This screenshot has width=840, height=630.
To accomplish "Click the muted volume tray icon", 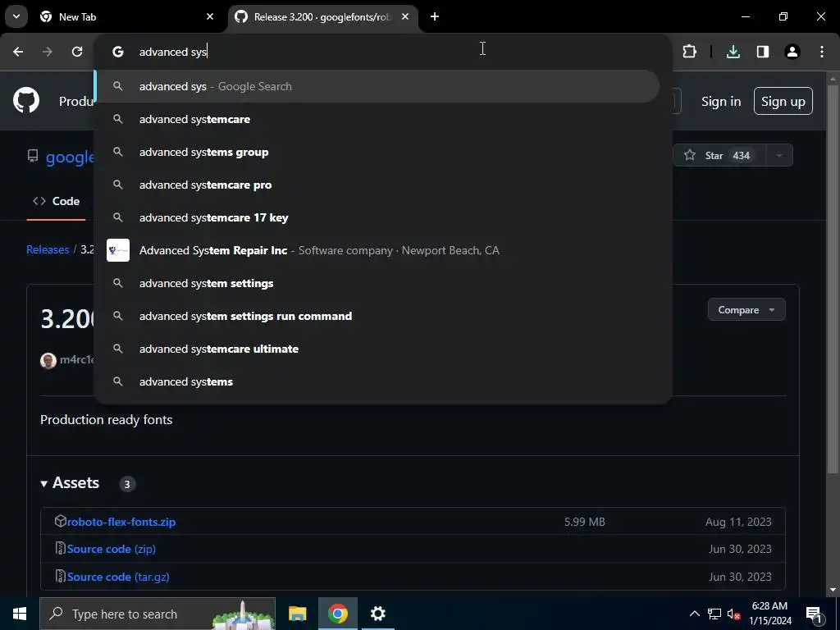I will coord(734,614).
